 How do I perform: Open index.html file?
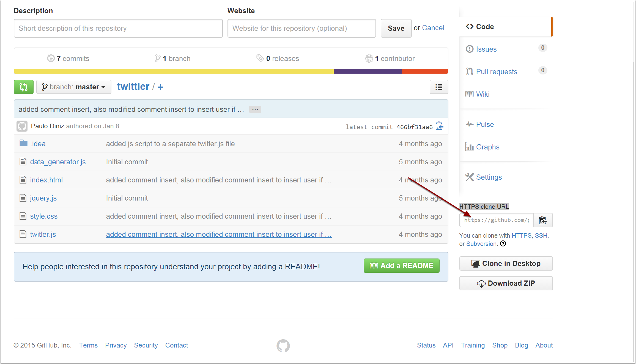pos(46,180)
